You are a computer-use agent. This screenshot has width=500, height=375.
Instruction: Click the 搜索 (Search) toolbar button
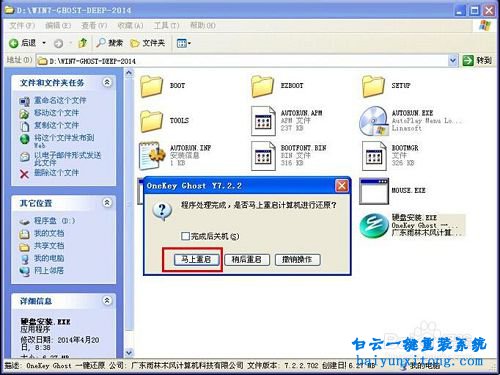point(110,43)
